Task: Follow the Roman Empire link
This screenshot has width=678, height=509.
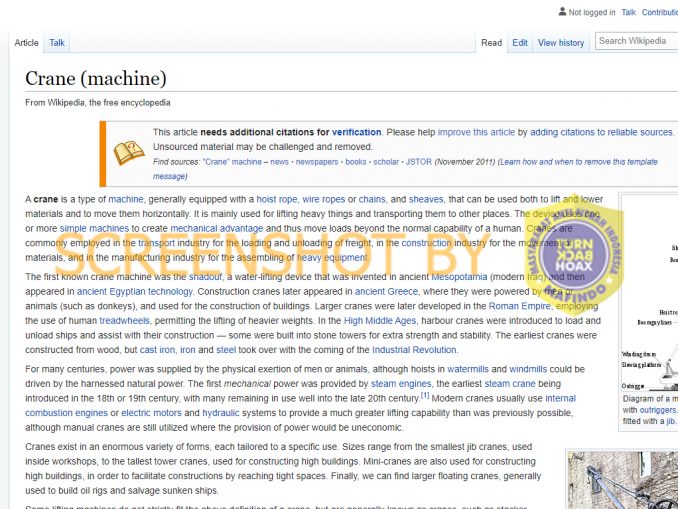Action: tap(520, 306)
